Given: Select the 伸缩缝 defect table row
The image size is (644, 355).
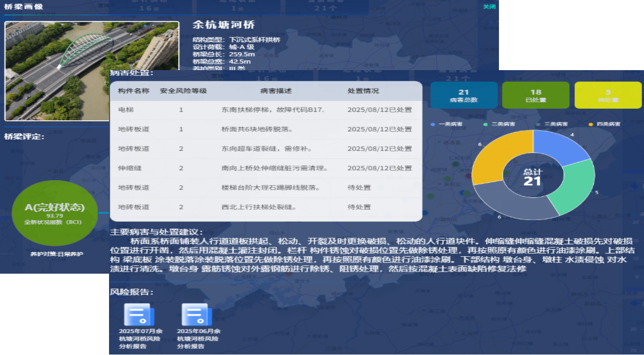Looking at the screenshot, I should [x=266, y=168].
